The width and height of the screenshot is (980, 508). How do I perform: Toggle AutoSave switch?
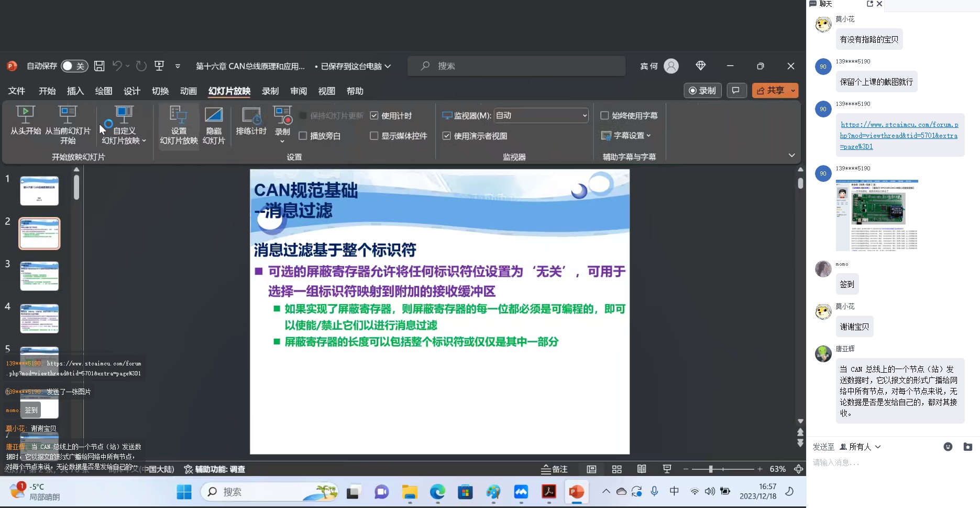click(74, 66)
